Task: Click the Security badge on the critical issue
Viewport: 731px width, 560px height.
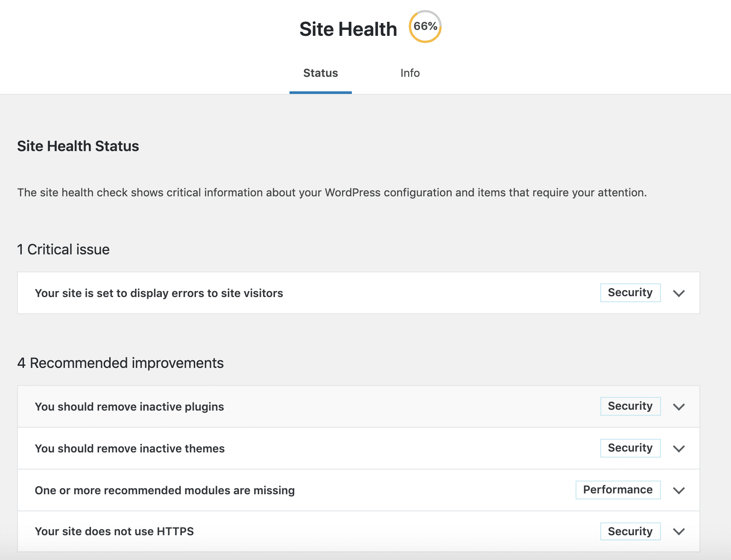Action: [630, 292]
